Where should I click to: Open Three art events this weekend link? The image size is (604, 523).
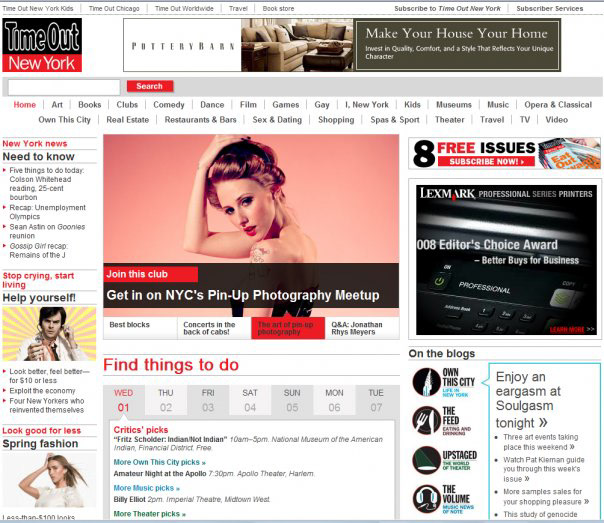pos(541,442)
